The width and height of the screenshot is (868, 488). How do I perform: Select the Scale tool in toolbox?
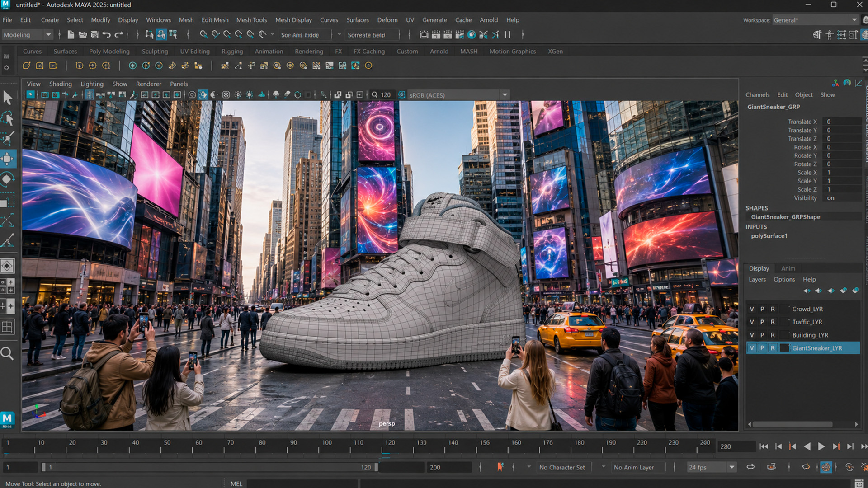pyautogui.click(x=8, y=200)
